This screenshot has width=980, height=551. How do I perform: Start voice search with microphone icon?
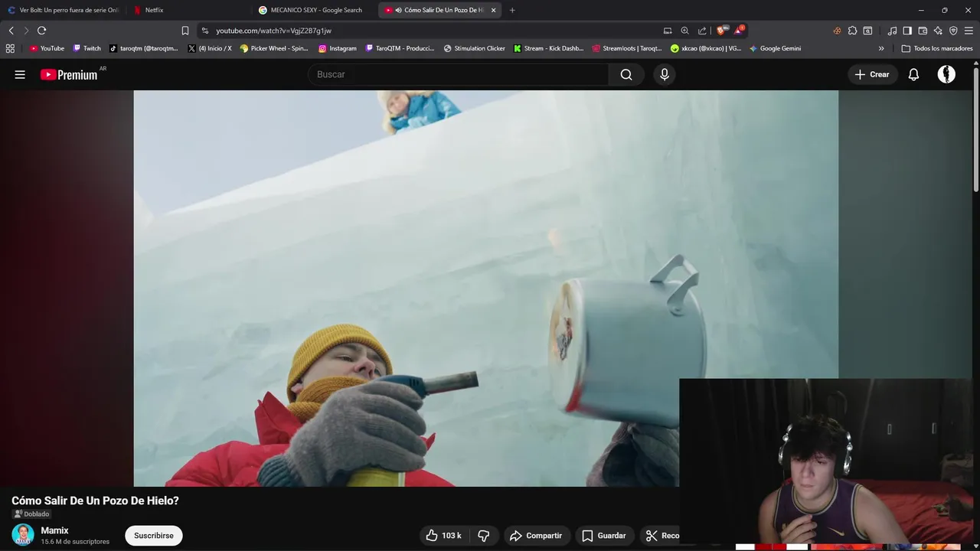point(665,74)
